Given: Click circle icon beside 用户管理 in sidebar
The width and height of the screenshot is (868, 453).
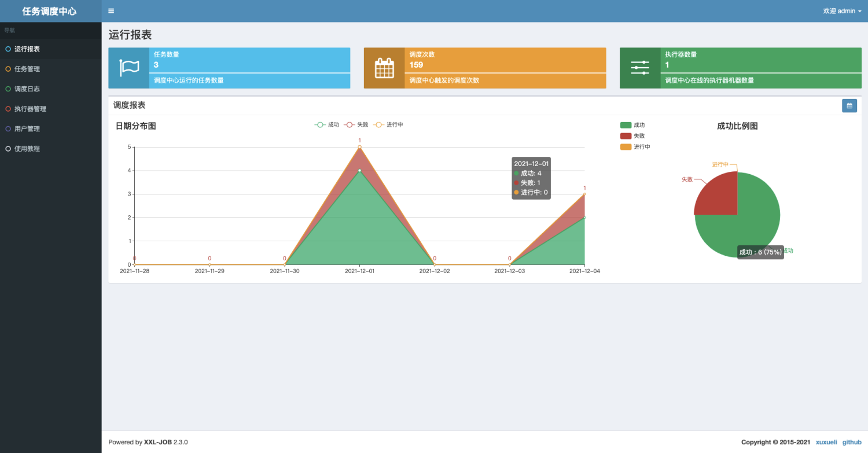Looking at the screenshot, I should [x=8, y=129].
